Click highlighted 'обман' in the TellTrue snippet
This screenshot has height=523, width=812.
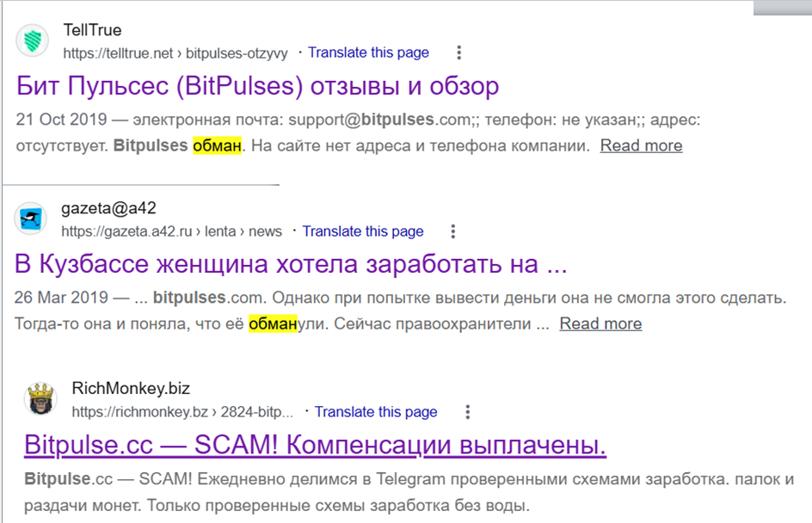pyautogui.click(x=217, y=145)
